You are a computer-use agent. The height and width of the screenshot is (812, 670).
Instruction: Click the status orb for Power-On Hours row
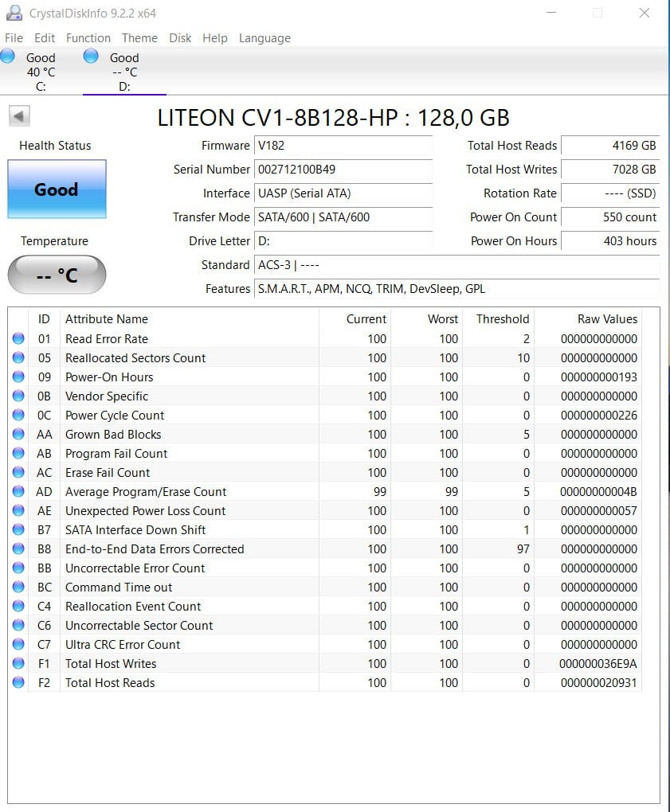point(18,377)
